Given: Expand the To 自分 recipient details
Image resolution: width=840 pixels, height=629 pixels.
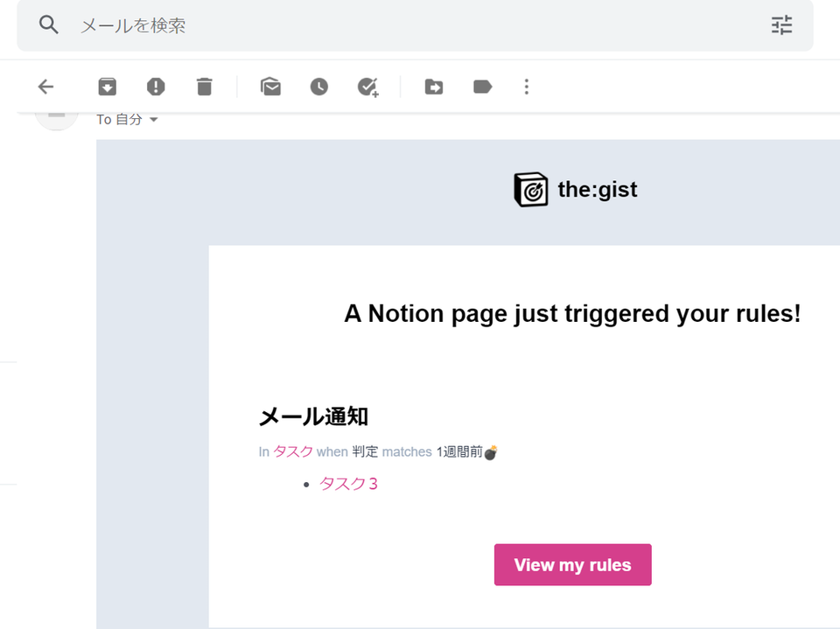Looking at the screenshot, I should [x=127, y=120].
